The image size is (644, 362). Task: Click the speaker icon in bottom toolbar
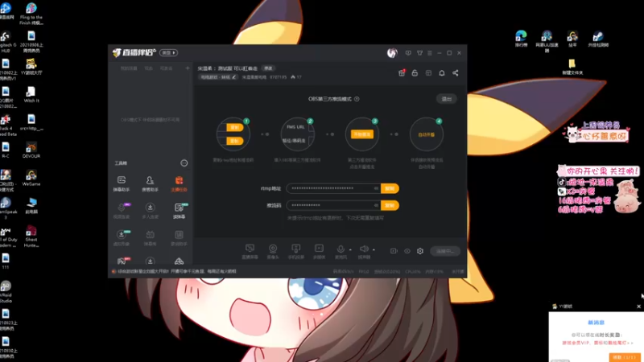coord(364,249)
